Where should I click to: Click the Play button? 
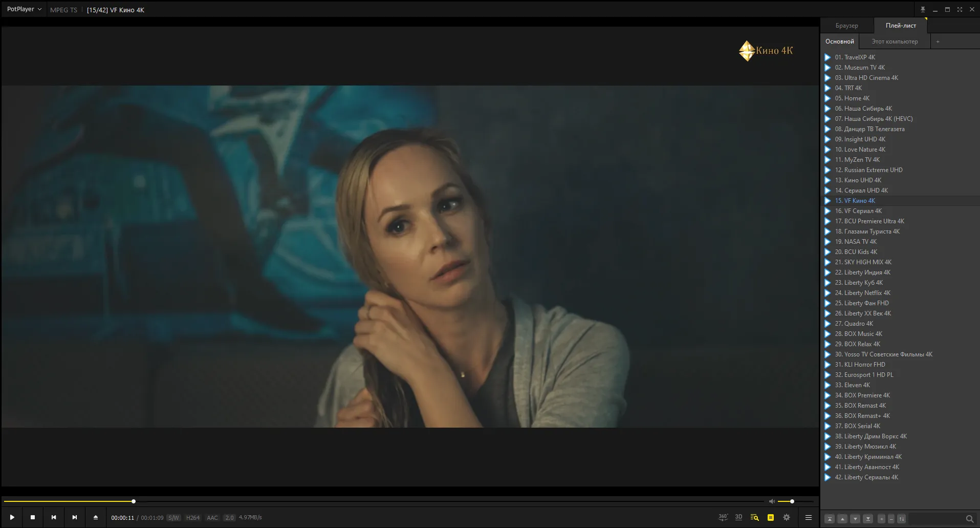point(12,517)
